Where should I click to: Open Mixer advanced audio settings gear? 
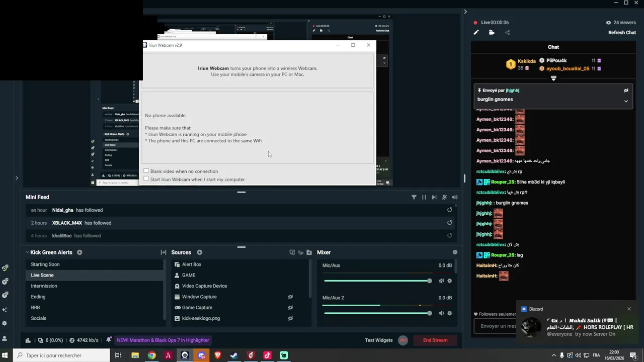point(455,252)
